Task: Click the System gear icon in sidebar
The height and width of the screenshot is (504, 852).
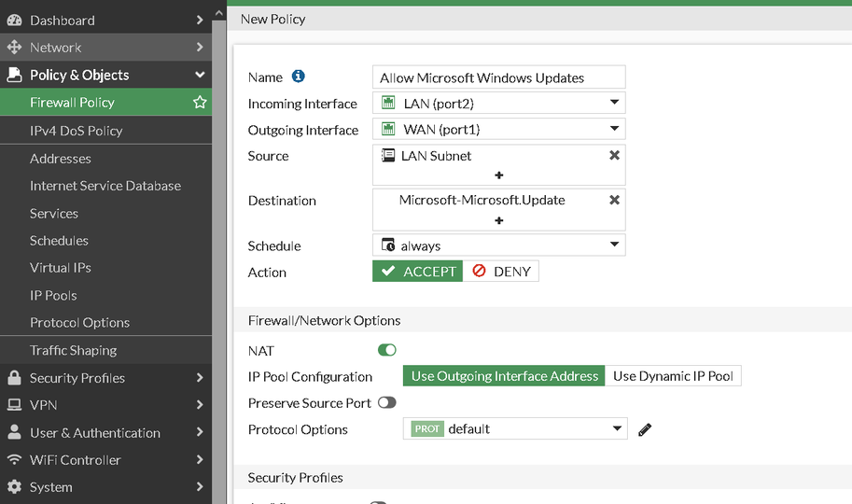Action: click(14, 487)
